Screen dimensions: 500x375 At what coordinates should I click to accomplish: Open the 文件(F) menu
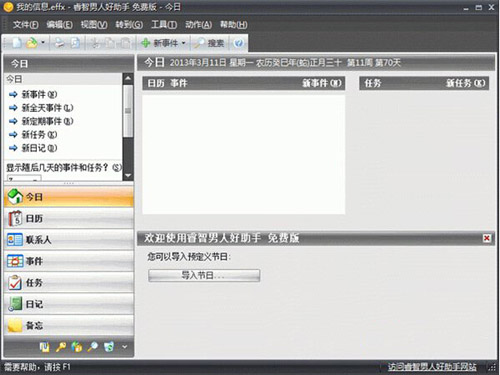[26, 24]
